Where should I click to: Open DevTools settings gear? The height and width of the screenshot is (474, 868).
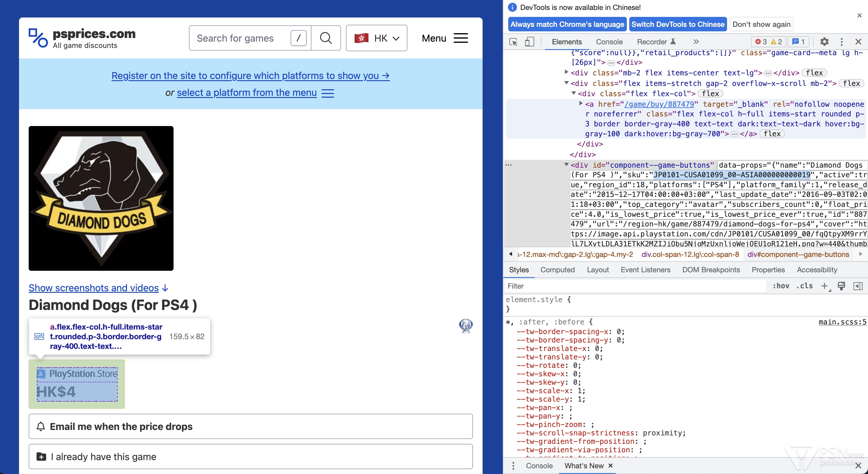tap(824, 42)
